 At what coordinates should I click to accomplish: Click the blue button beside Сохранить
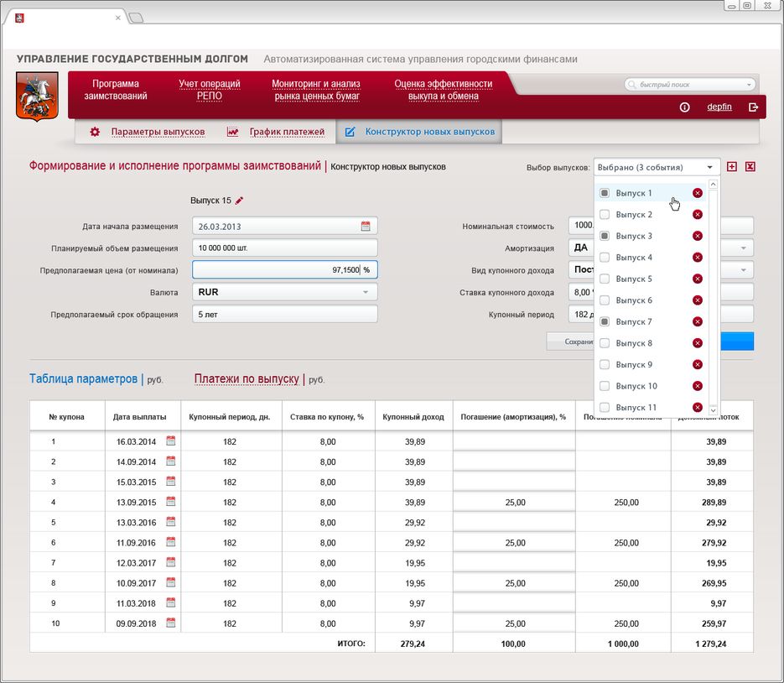pos(737,341)
